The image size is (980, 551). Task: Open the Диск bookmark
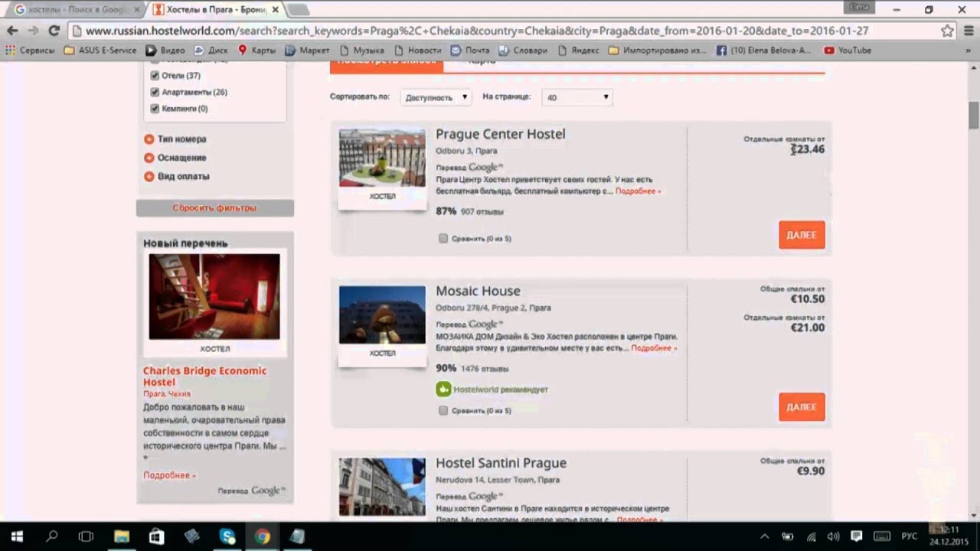point(211,51)
